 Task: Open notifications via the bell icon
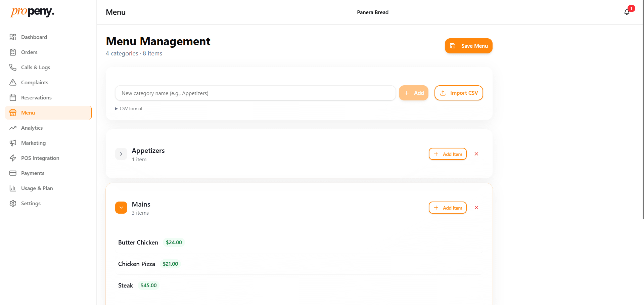[x=627, y=12]
